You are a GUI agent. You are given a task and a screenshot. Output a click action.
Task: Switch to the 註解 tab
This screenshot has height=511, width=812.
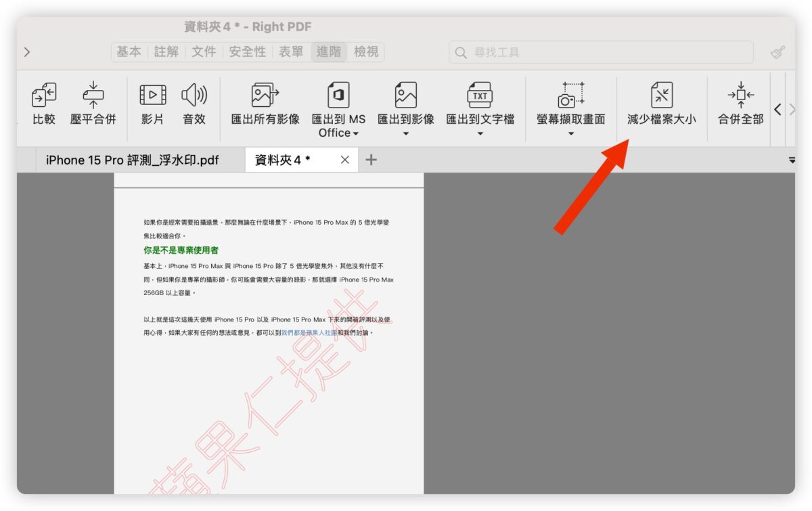click(166, 52)
